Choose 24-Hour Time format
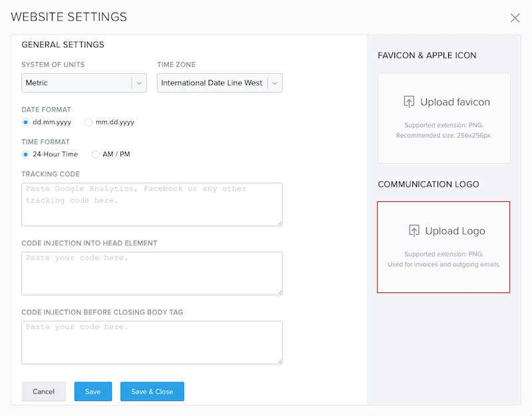The height and width of the screenshot is (416, 532). click(25, 154)
